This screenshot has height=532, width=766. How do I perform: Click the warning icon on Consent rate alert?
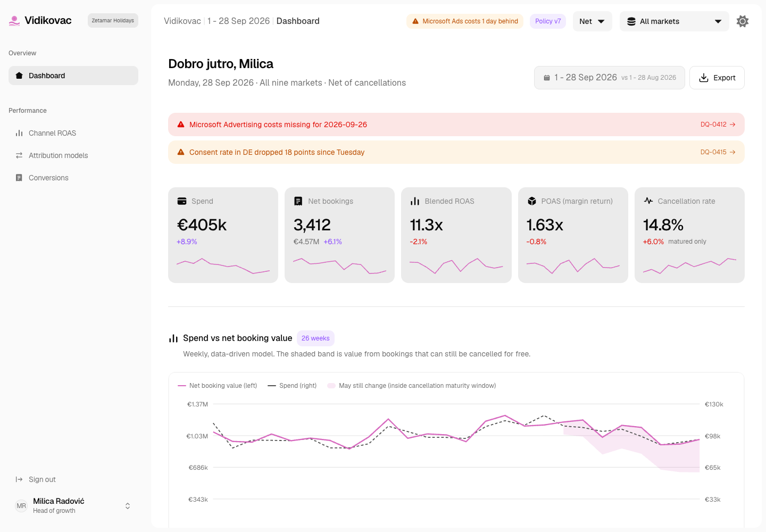[181, 152]
